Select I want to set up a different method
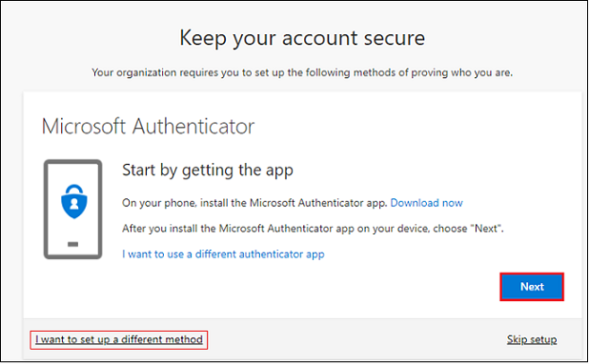The image size is (589, 364). 119,339
